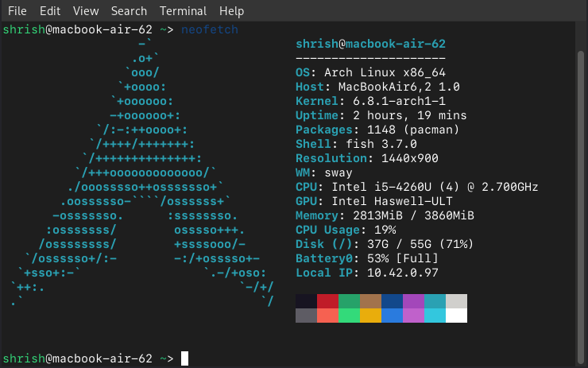Open the File menu
The width and height of the screenshot is (588, 368).
(17, 11)
